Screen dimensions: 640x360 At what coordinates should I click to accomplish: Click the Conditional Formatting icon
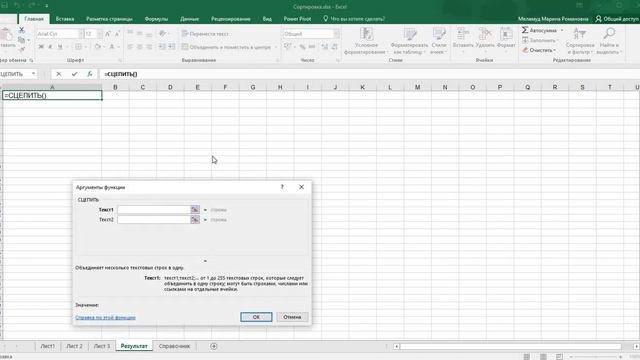[x=366, y=34]
